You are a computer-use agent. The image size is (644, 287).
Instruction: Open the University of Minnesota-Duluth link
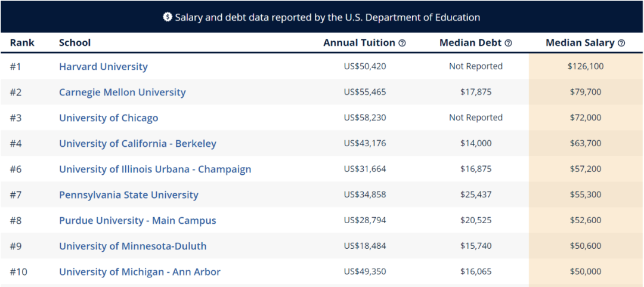[133, 246]
